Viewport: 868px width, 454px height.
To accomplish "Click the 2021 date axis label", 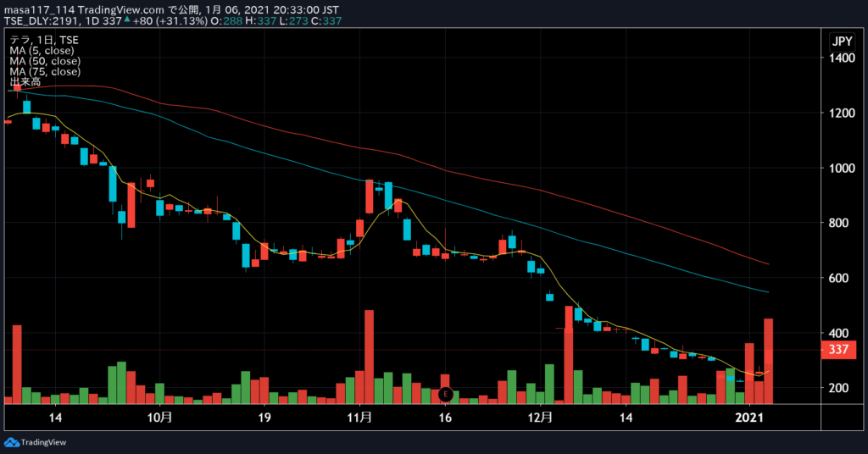I will tap(749, 418).
